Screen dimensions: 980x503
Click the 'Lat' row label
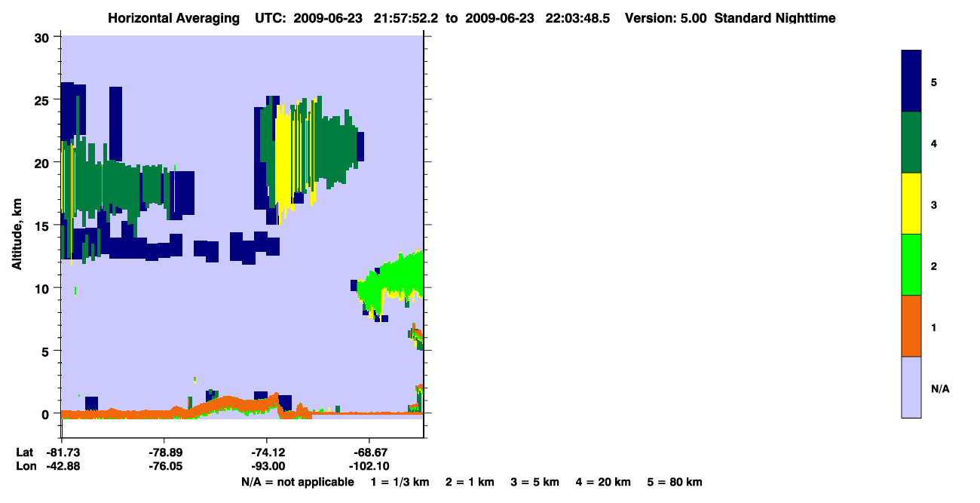click(x=25, y=452)
